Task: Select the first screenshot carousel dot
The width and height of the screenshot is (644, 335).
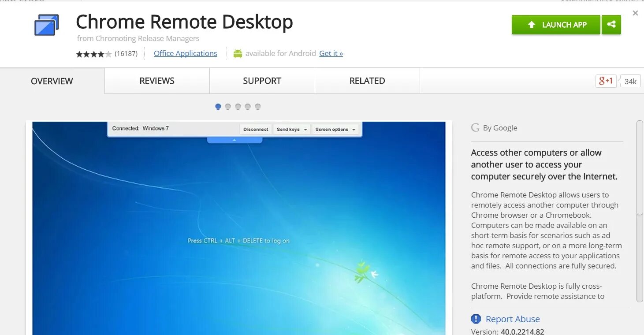Action: [218, 106]
